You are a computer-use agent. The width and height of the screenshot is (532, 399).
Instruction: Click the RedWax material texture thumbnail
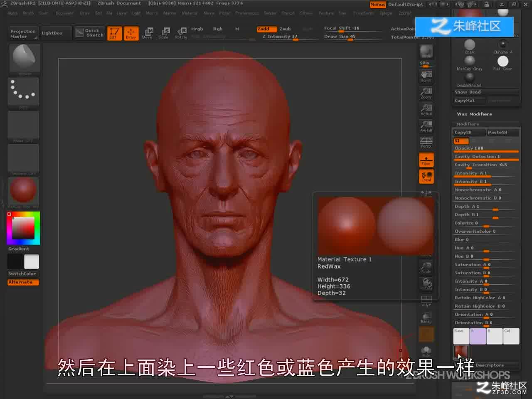pyautogui.click(x=461, y=353)
